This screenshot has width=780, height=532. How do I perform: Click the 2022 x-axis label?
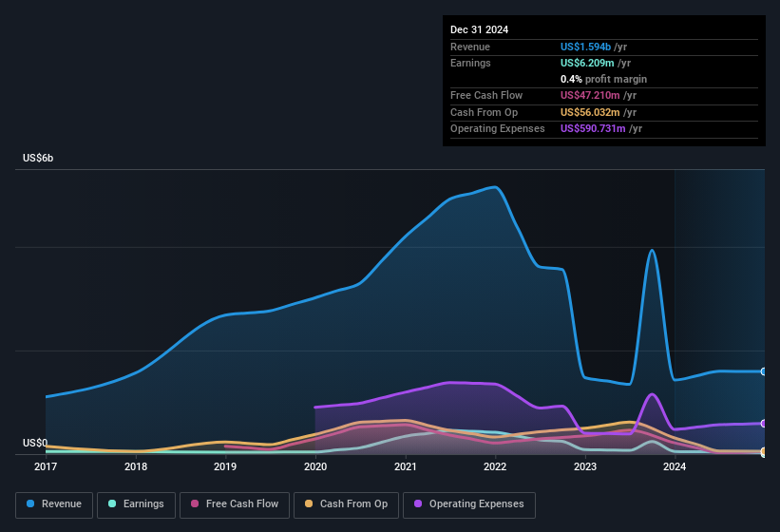coord(495,466)
